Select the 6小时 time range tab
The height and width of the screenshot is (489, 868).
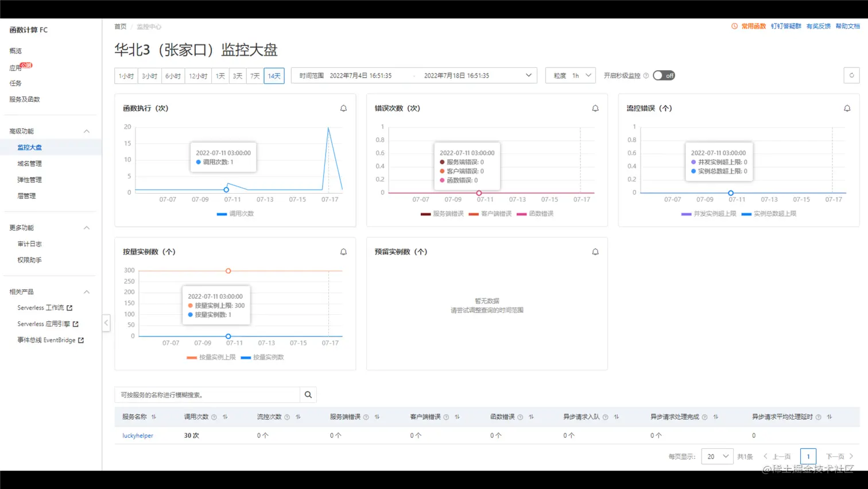coord(173,76)
